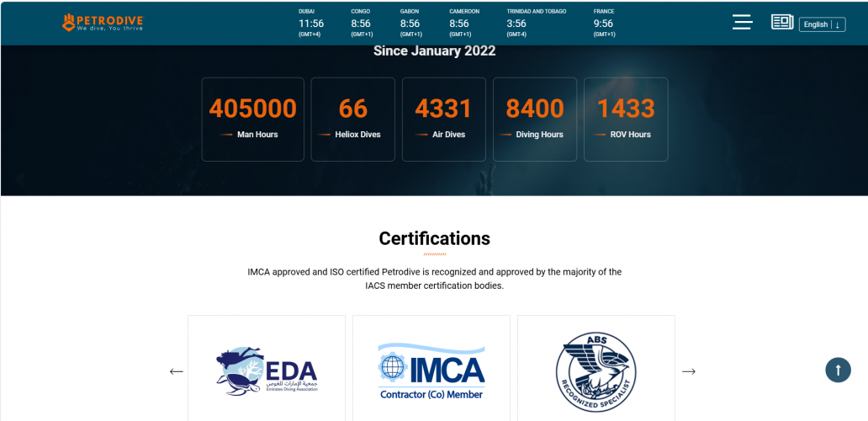Select the Cameroon 8:56 clock
The width and height of the screenshot is (868, 421).
tap(464, 24)
